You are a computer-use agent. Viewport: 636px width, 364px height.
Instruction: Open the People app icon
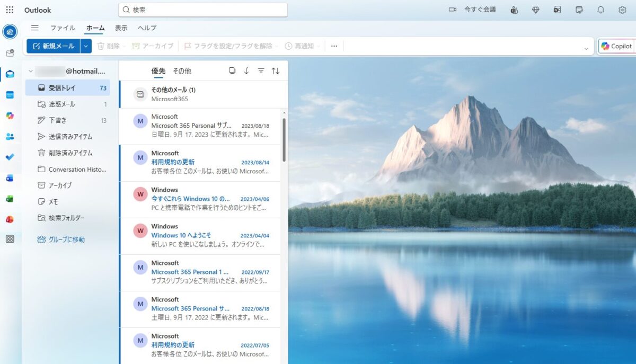(x=11, y=136)
